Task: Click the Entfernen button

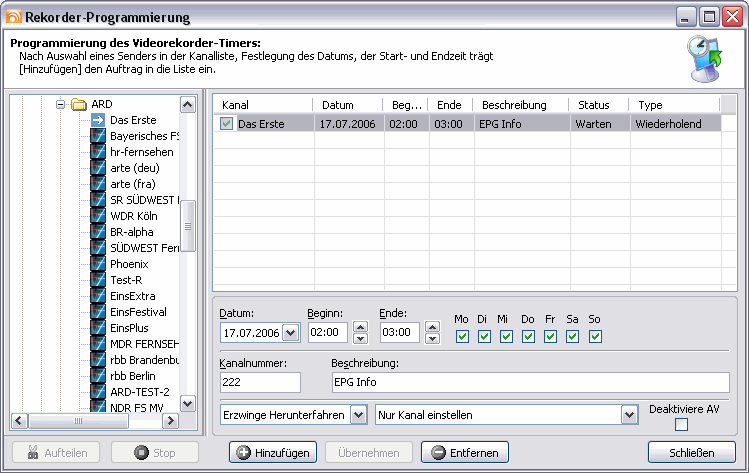Action: (464, 452)
